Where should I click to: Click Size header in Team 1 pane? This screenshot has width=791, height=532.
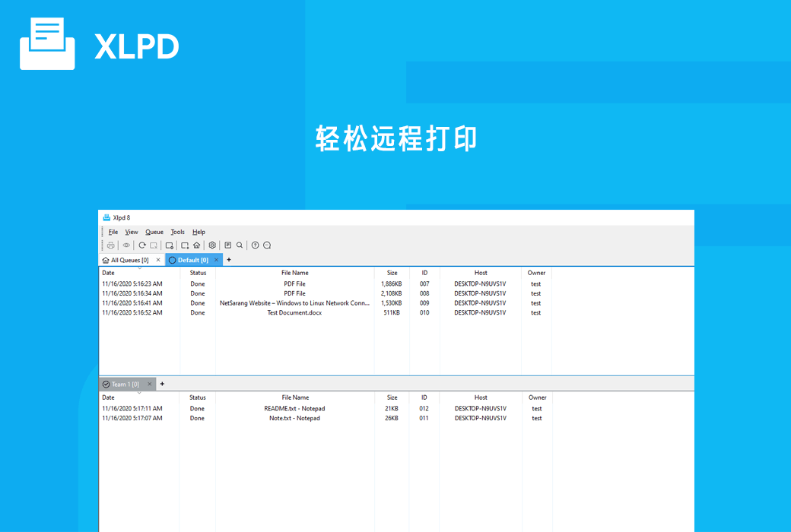pyautogui.click(x=392, y=397)
